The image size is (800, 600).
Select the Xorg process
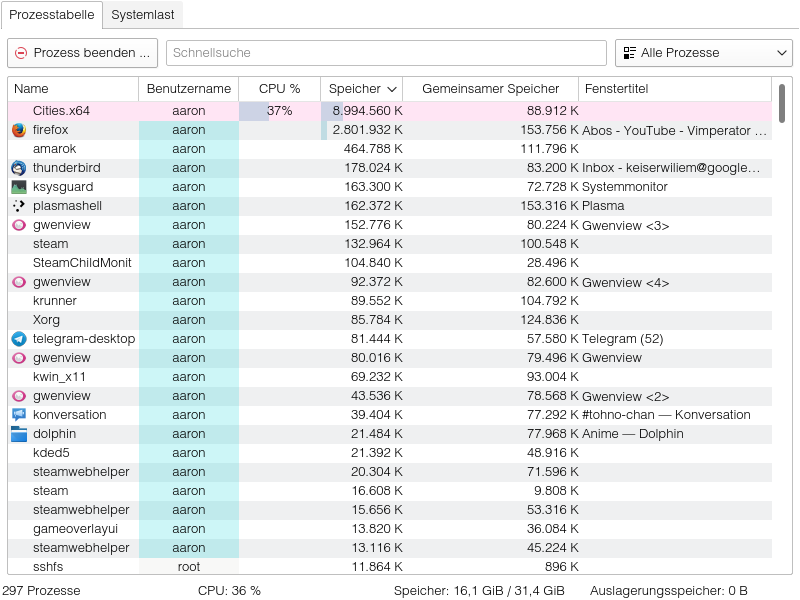tap(390, 320)
